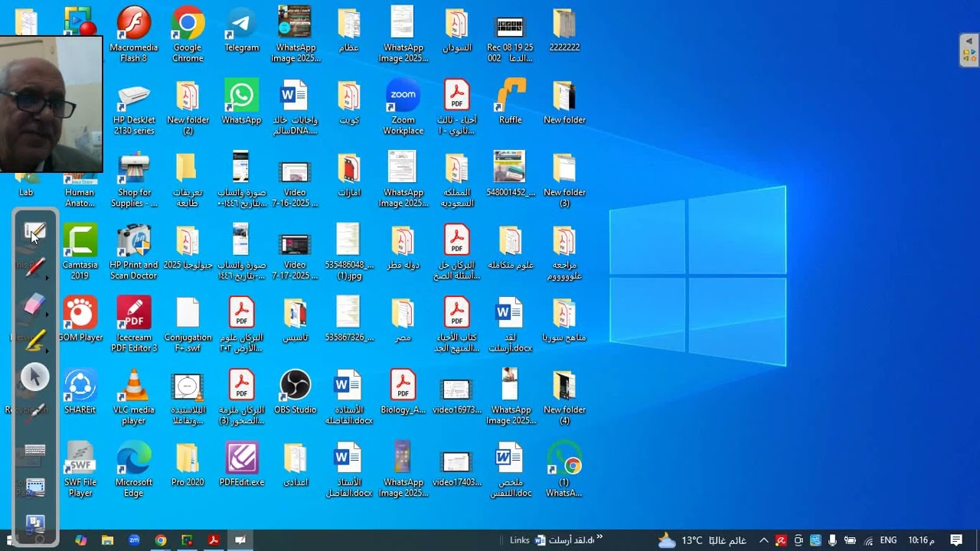Open Chrome from the taskbar
This screenshot has height=551, width=980.
tap(160, 540)
